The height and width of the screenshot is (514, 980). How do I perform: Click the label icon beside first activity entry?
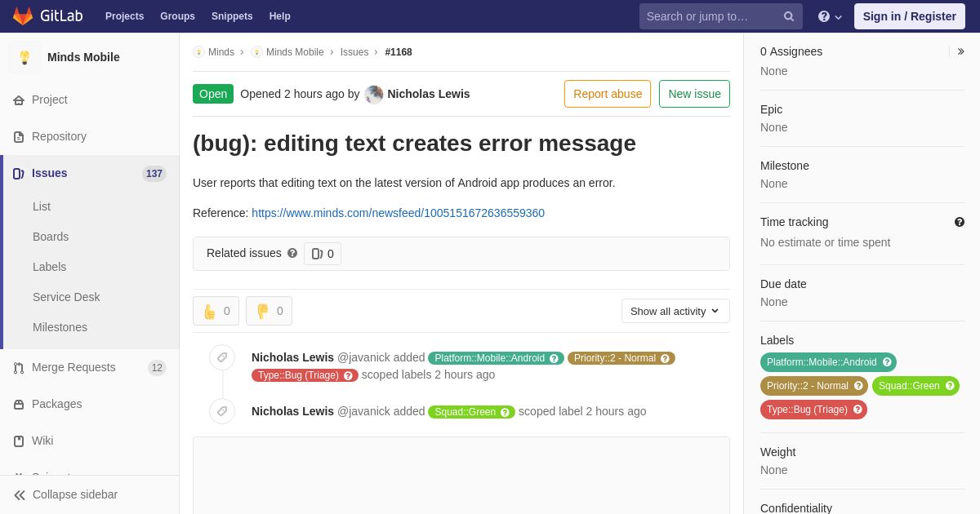pyautogui.click(x=222, y=357)
